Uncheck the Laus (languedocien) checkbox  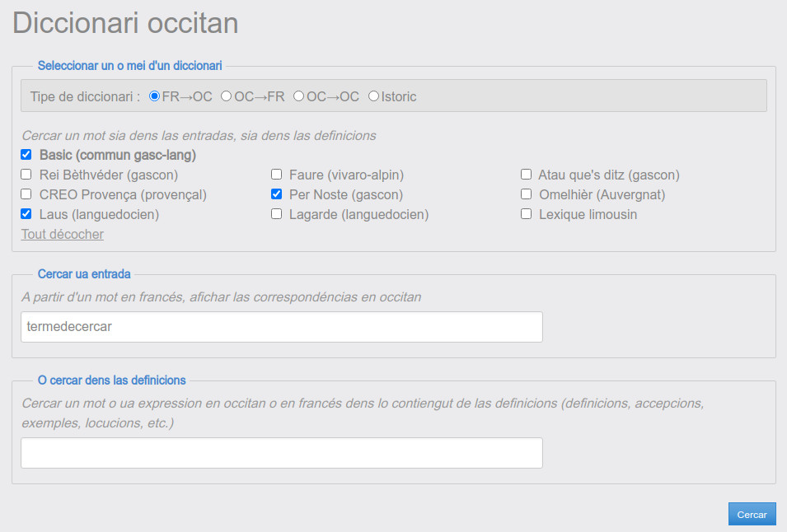tap(26, 214)
